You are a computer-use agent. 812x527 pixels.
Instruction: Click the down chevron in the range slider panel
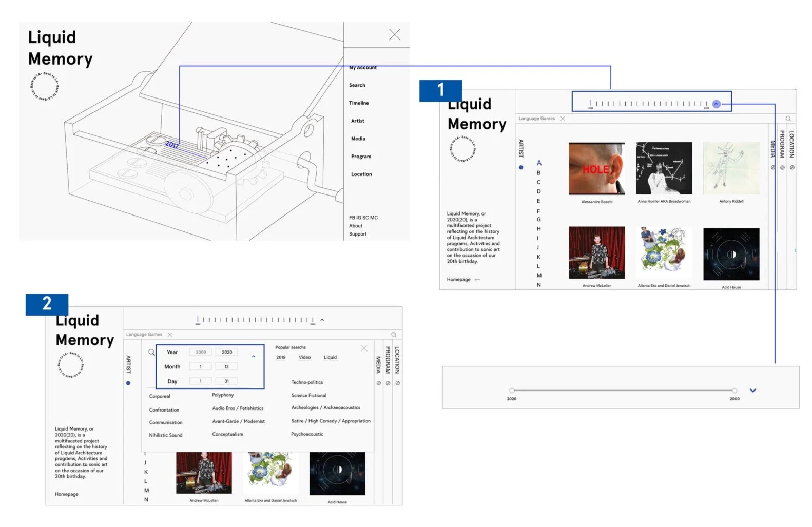pyautogui.click(x=752, y=391)
